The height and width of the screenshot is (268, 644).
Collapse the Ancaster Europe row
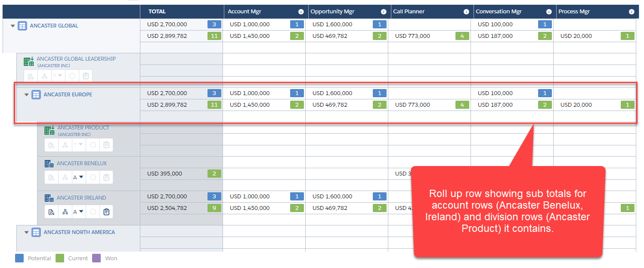[26, 95]
